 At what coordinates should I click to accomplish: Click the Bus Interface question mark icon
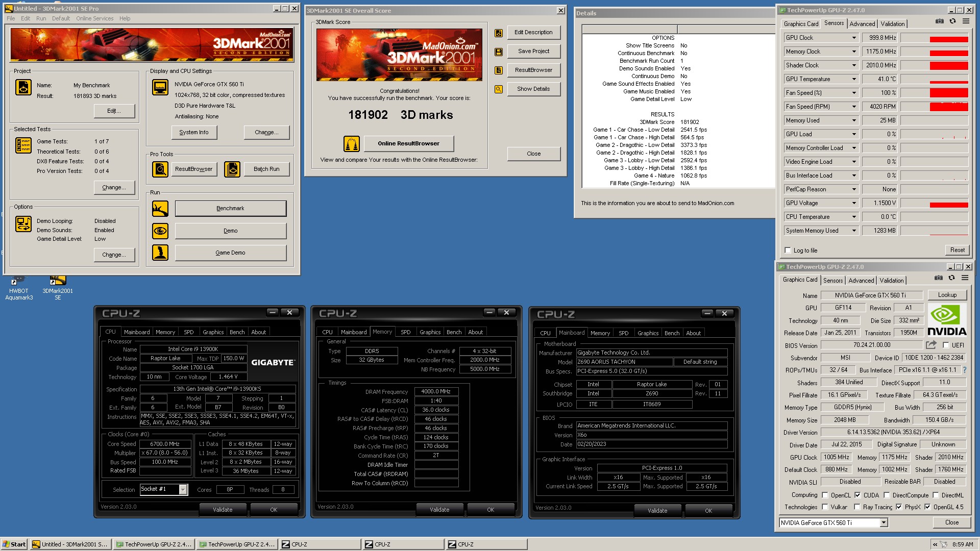[x=964, y=370]
